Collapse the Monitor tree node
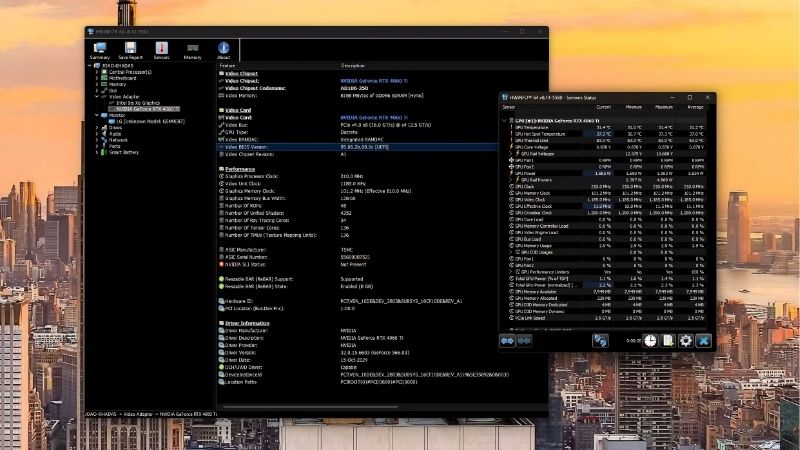800x450 pixels. 96,115
